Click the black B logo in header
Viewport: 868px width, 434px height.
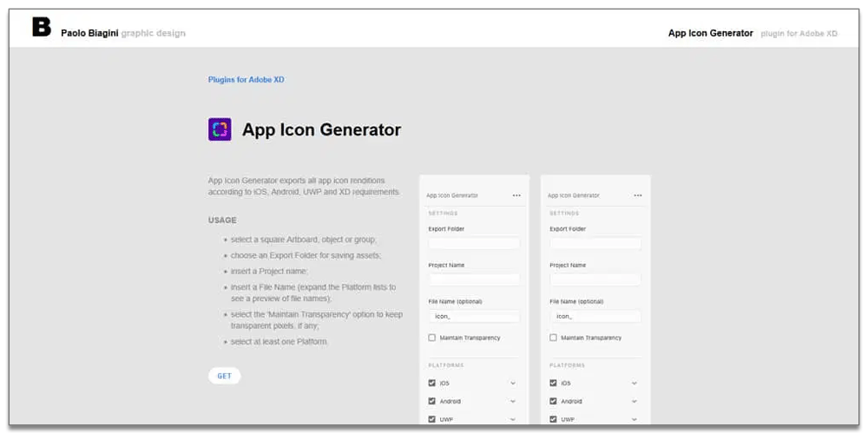click(42, 27)
